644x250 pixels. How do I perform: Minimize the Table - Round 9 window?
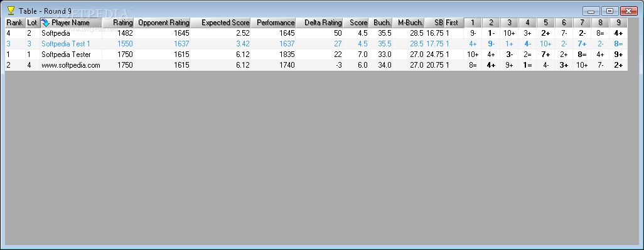[591, 11]
